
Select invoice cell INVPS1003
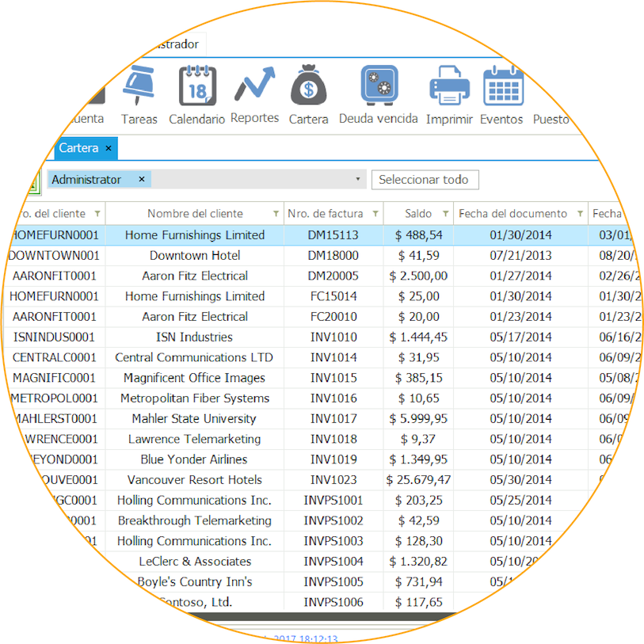333,541
